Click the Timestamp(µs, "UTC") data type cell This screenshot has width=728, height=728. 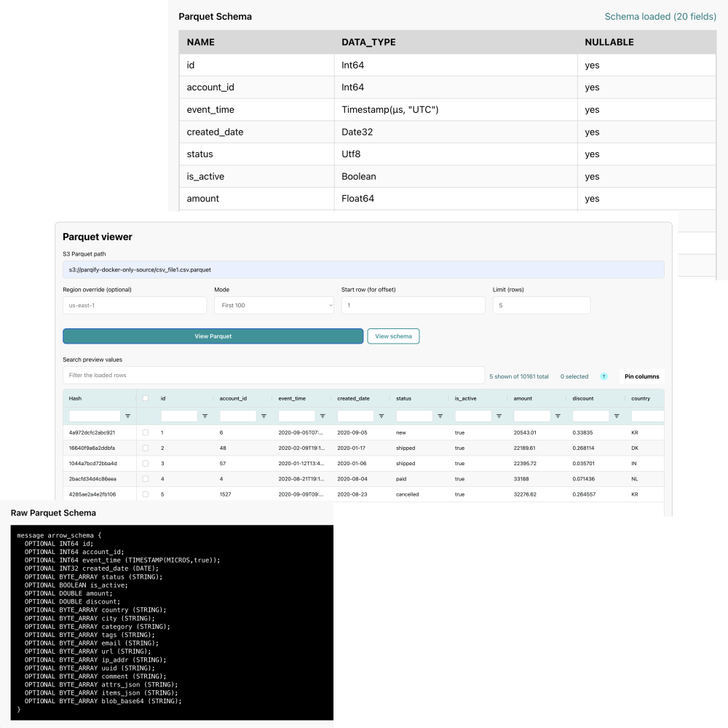390,110
